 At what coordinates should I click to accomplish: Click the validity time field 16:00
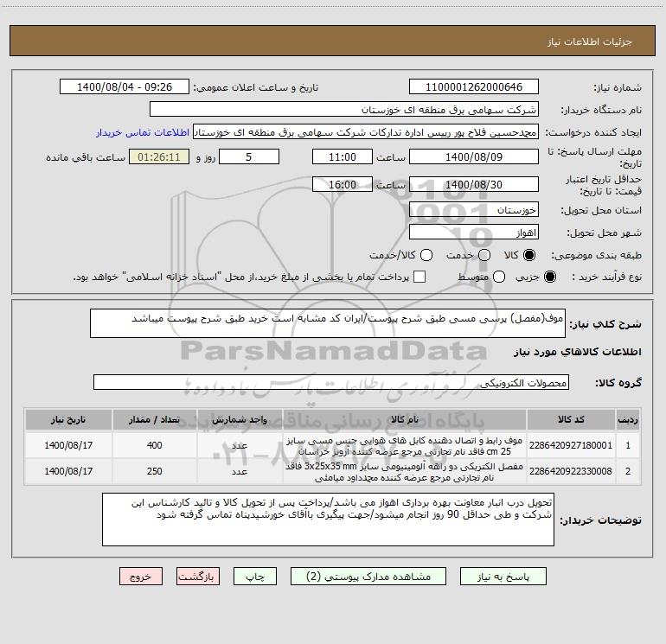(343, 184)
